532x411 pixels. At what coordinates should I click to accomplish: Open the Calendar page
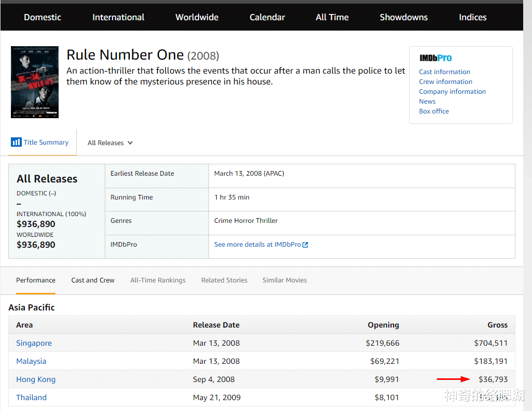click(267, 17)
